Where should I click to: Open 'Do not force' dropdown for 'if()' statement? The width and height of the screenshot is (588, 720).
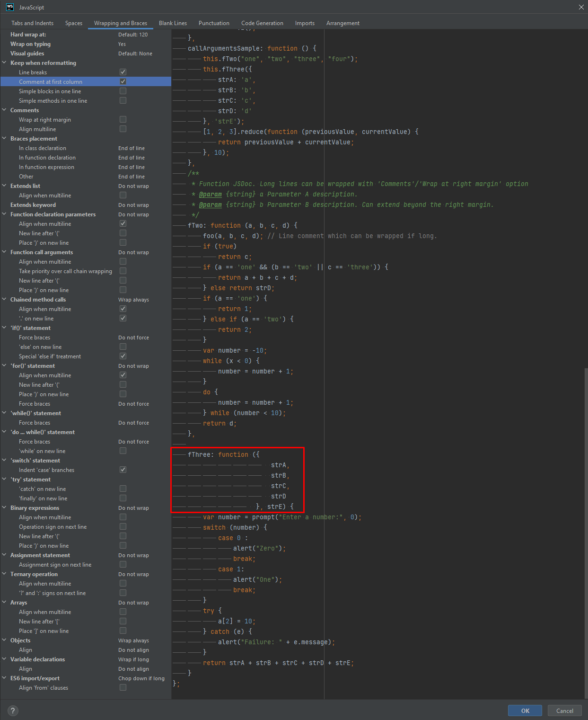tap(134, 337)
